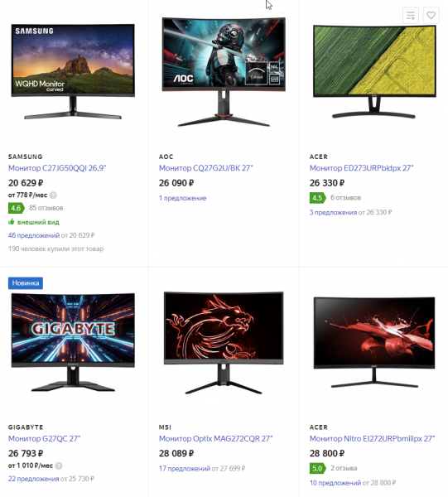Click installment info question mark near 778 ₽/мес
Viewport: 448px width, 497px height.
point(53,195)
